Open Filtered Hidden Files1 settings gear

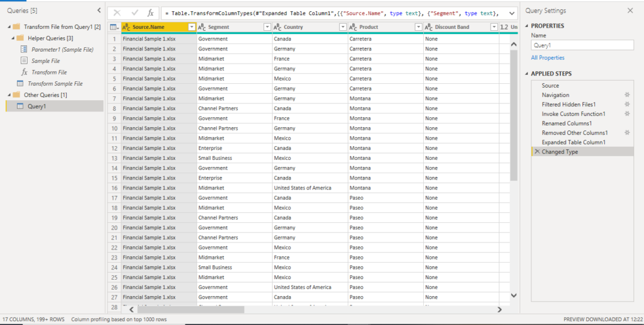(x=627, y=105)
